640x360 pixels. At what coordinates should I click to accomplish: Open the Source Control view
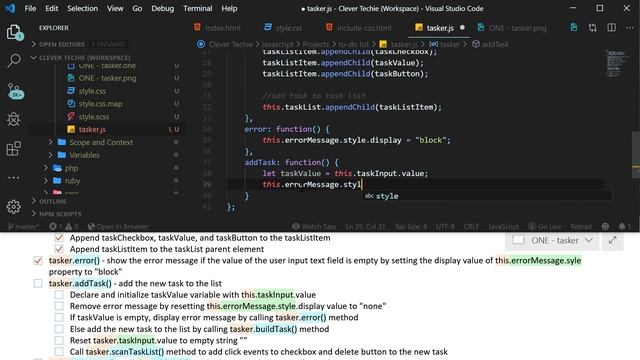(15, 91)
